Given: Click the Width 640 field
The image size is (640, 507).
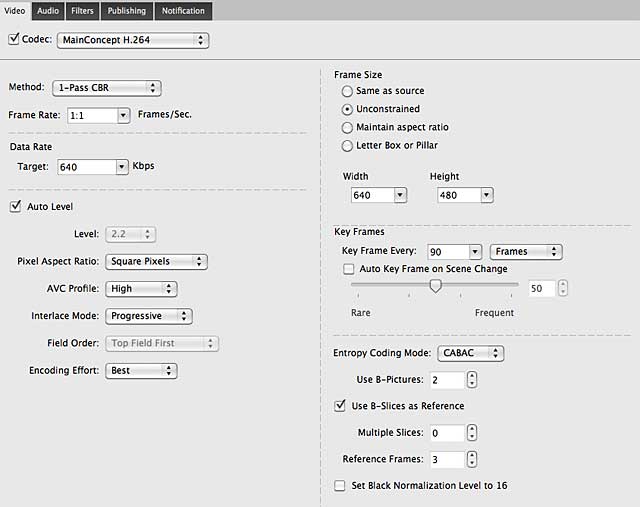Looking at the screenshot, I should pos(373,195).
